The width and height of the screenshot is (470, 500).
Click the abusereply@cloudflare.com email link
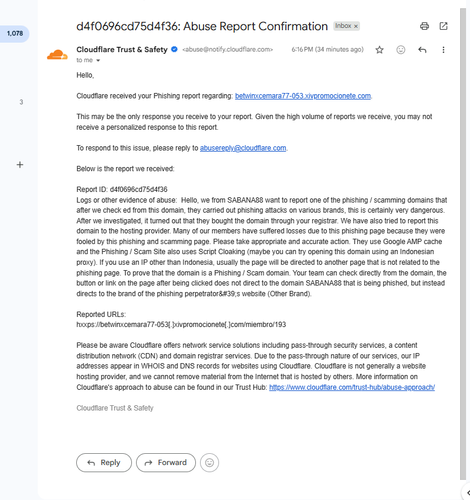coord(243,148)
